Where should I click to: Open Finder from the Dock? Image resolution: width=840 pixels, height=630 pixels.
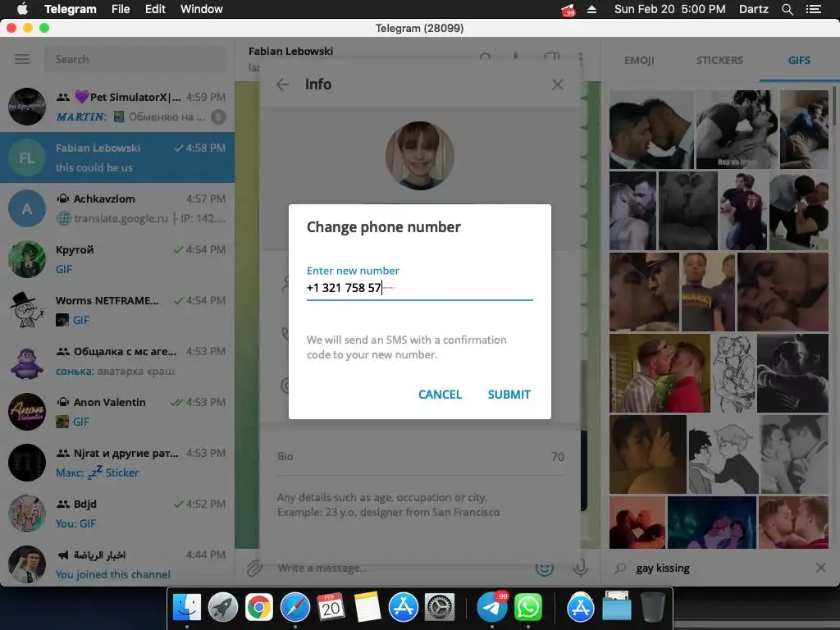click(x=187, y=608)
